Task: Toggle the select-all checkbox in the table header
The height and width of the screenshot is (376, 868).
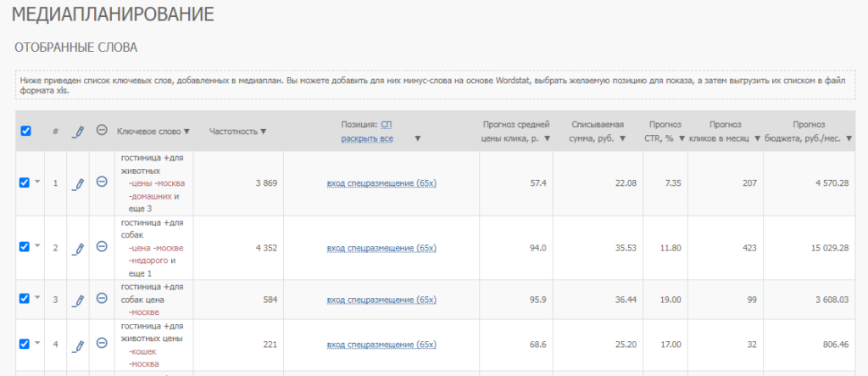Action: pos(25,131)
